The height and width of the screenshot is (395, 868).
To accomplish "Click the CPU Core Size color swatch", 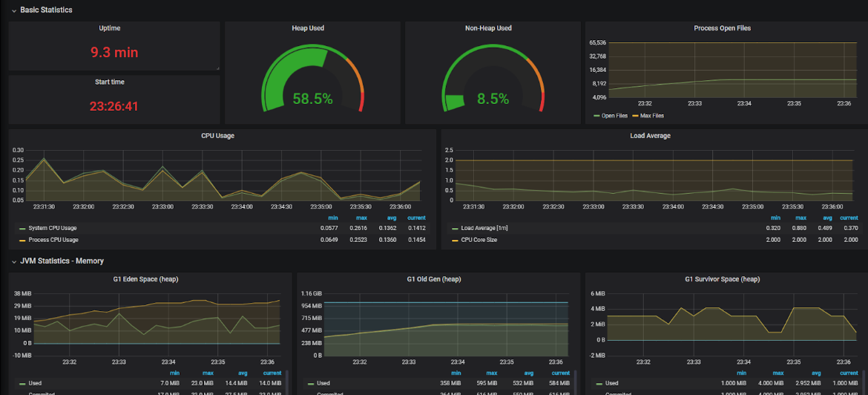I will (455, 240).
